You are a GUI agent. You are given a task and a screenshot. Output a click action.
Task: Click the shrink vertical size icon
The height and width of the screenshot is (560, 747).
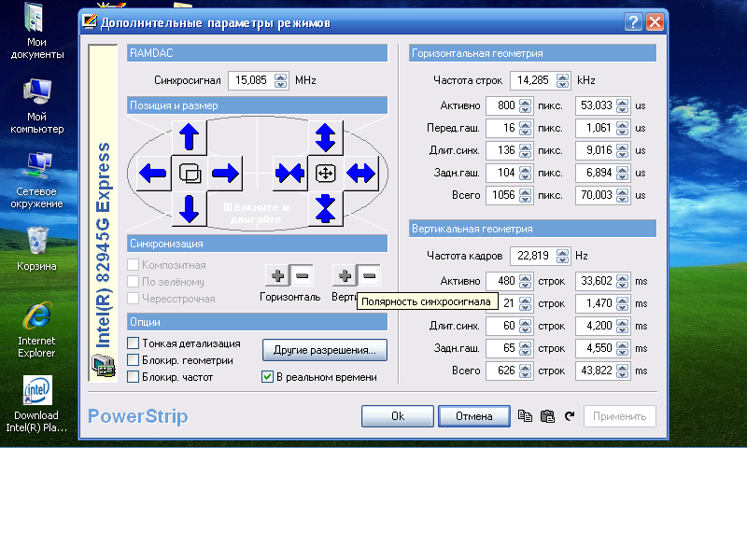point(325,207)
